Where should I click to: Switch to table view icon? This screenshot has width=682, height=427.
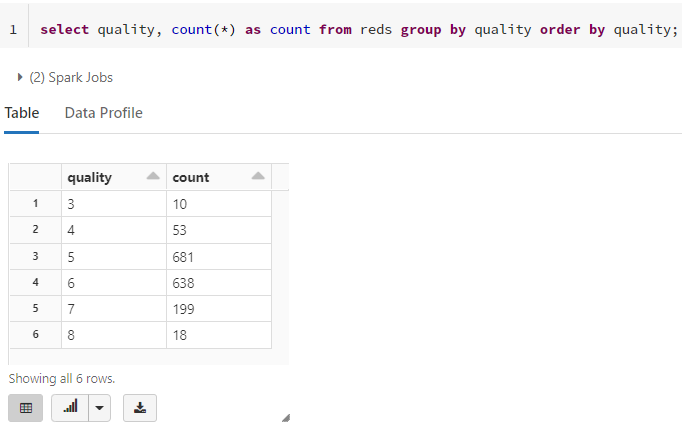(x=26, y=408)
